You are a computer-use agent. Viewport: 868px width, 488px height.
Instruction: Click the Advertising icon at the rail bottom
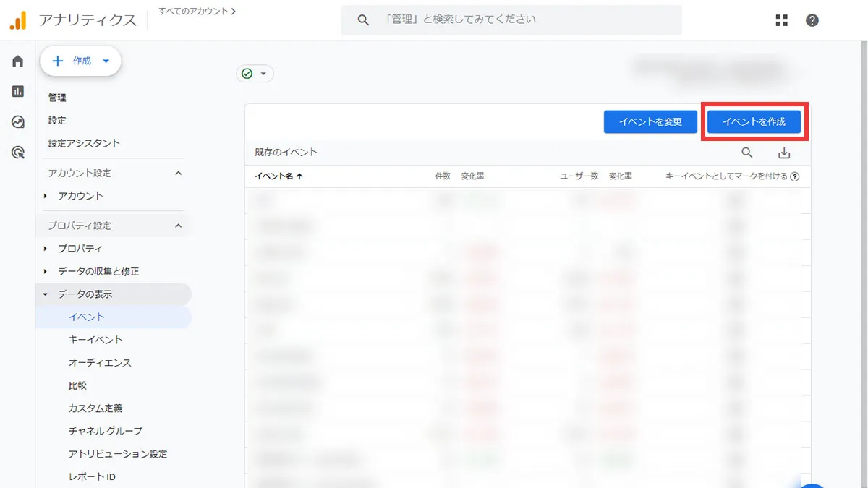[17, 152]
